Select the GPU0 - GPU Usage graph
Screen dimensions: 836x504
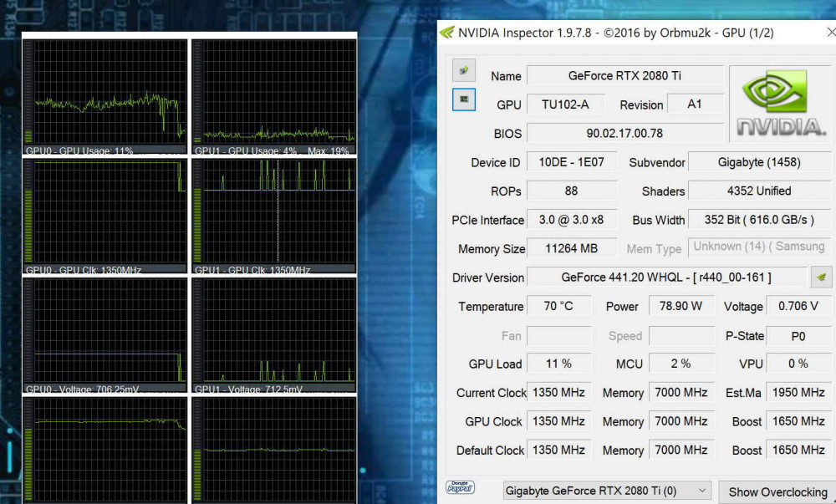(x=104, y=92)
